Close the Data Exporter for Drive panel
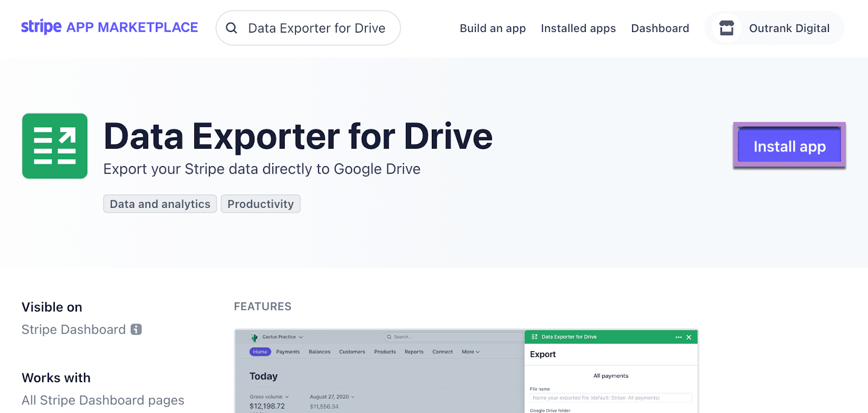 pos(689,337)
